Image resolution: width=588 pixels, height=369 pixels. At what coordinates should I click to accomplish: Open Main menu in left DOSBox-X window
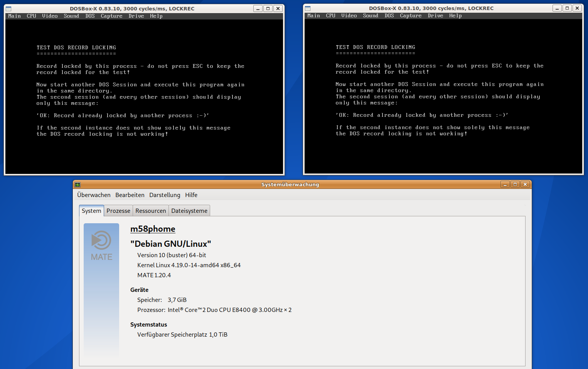point(15,16)
